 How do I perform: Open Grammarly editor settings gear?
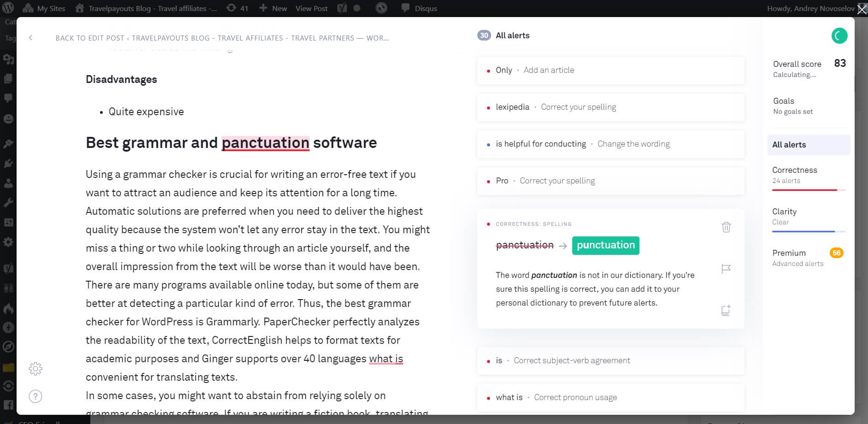35,369
